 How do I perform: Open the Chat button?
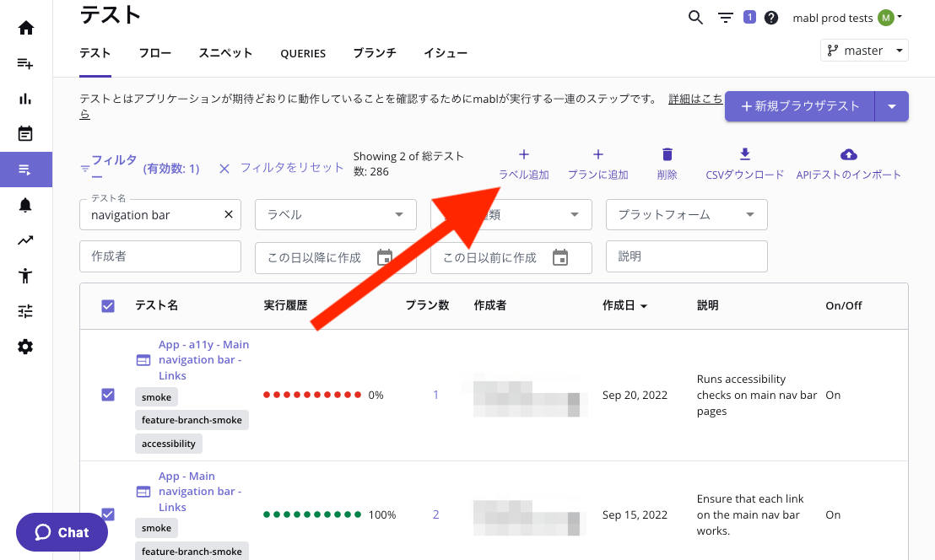pyautogui.click(x=62, y=532)
